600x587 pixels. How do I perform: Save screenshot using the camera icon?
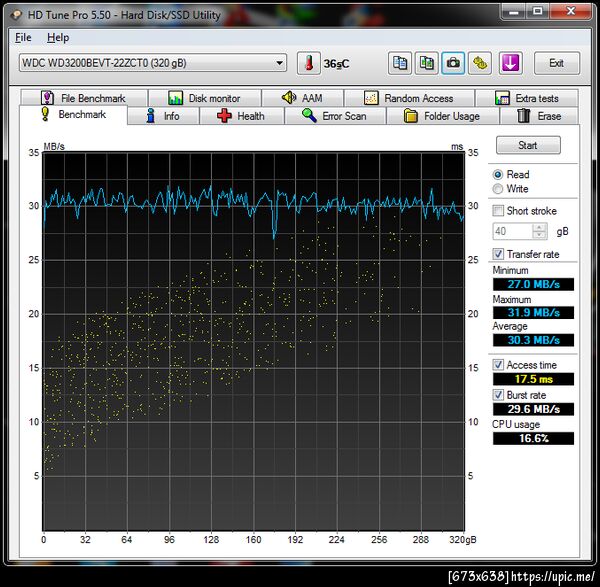pyautogui.click(x=453, y=63)
